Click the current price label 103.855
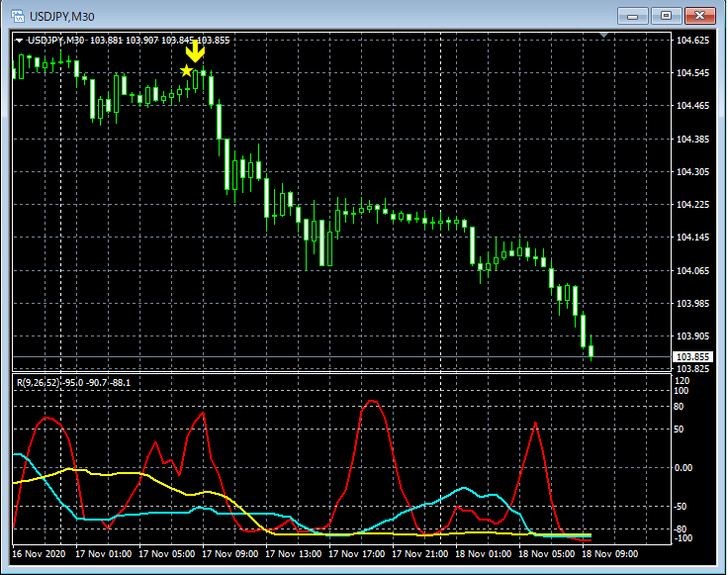The width and height of the screenshot is (728, 575). pos(692,356)
